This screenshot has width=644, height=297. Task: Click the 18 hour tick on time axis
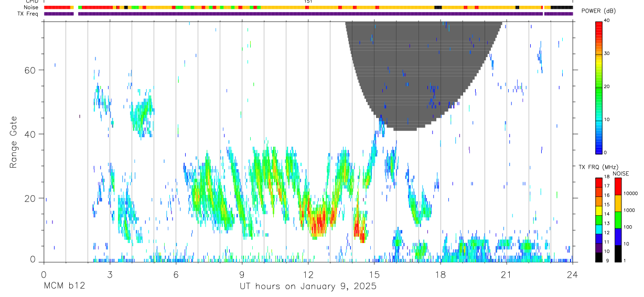coord(440,274)
